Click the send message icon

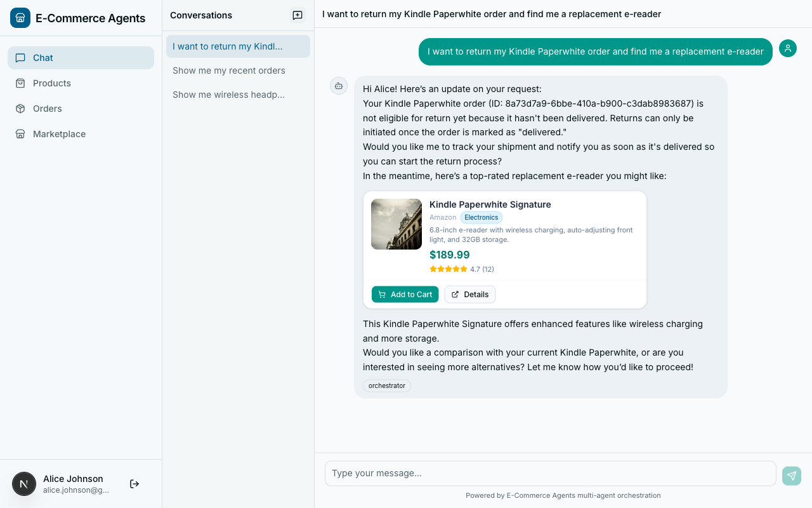click(x=791, y=476)
